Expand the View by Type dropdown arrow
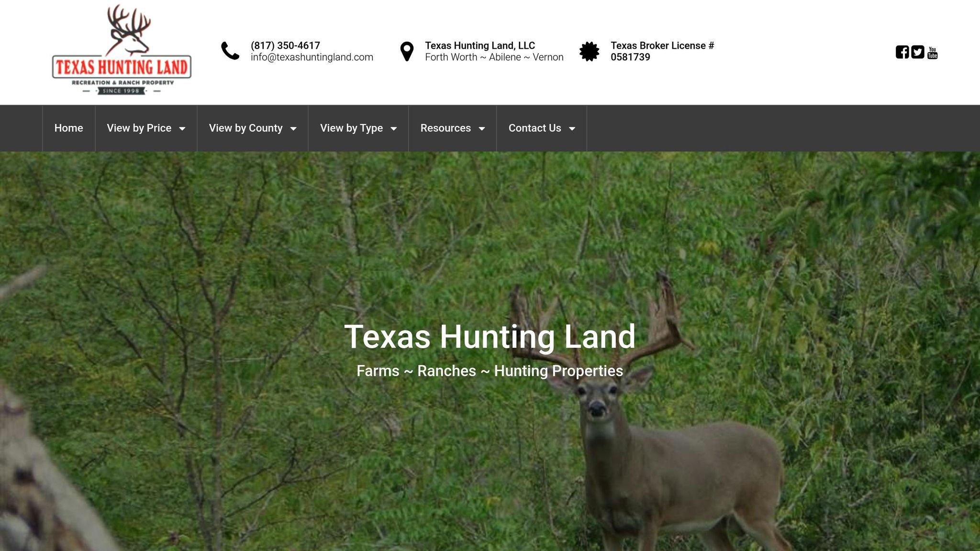980x551 pixels. coord(394,129)
